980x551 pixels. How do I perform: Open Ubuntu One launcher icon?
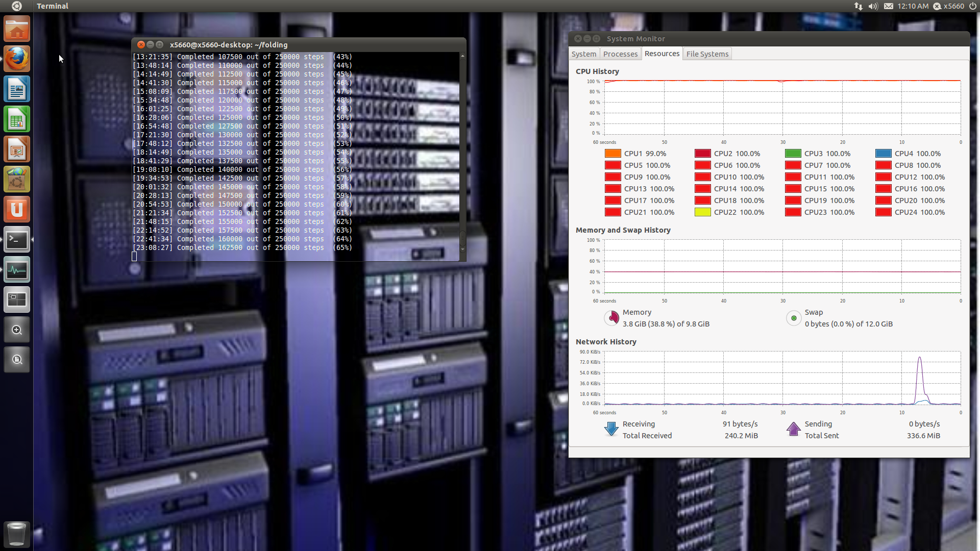(17, 210)
